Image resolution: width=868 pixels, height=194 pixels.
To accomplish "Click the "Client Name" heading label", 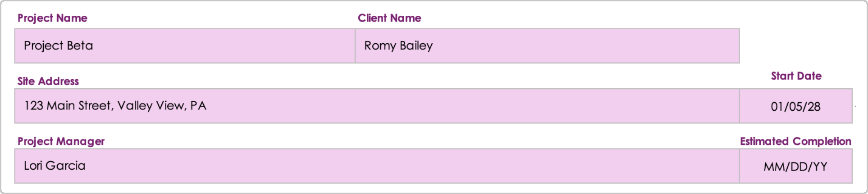I will pos(389,18).
